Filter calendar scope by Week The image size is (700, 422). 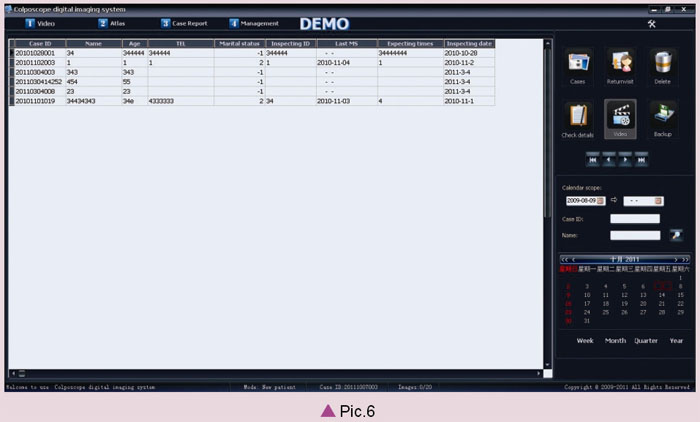pos(585,341)
